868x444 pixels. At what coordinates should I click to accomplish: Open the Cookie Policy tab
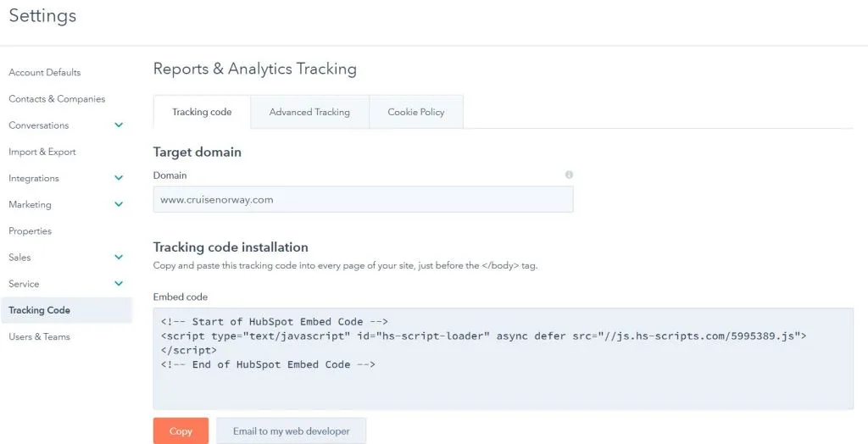[x=415, y=112]
